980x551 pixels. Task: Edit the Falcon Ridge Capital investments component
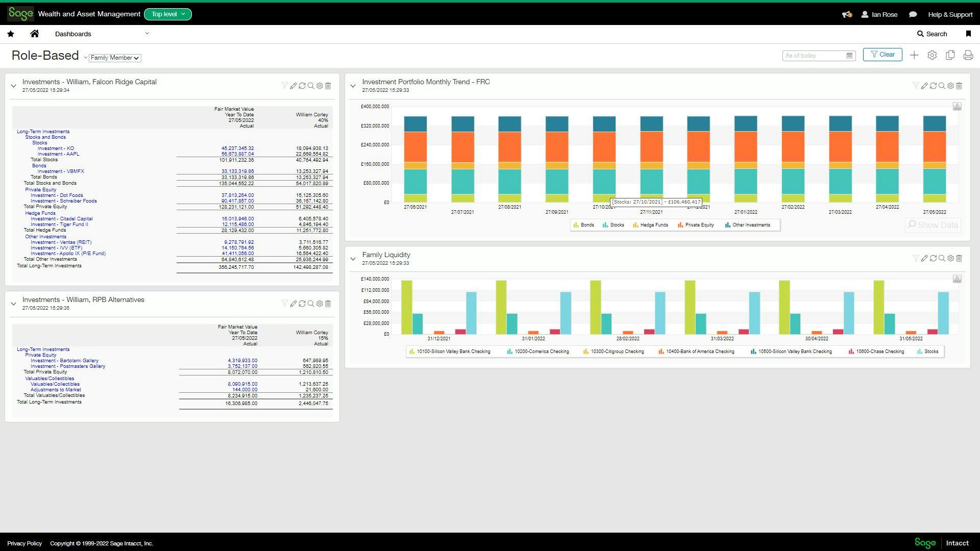click(293, 86)
